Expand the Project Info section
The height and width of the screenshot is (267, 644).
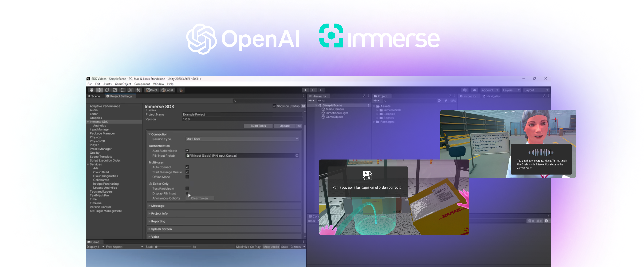click(150, 214)
